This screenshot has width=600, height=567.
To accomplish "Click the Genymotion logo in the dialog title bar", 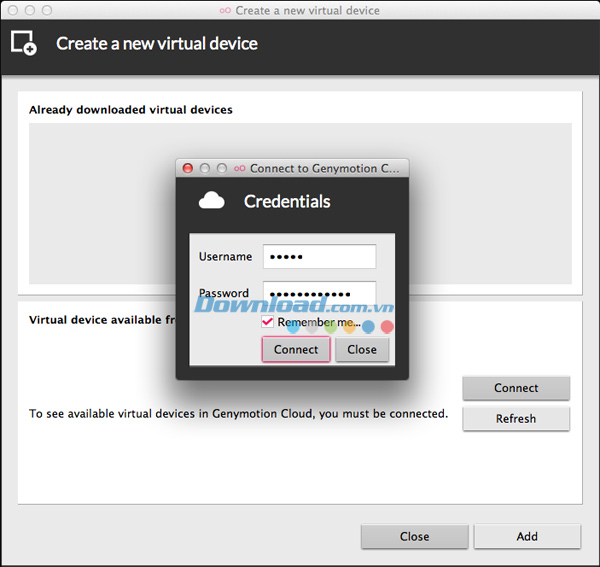I will click(239, 169).
